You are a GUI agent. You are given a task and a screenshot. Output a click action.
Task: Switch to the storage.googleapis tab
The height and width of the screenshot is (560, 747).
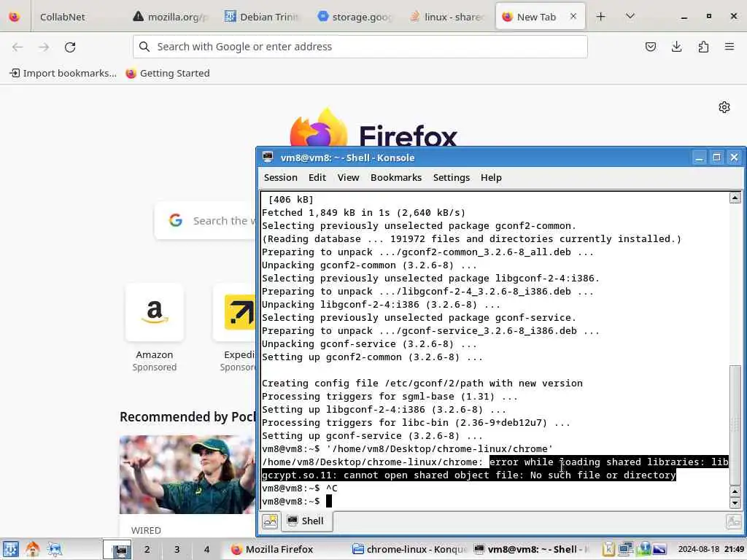click(355, 17)
